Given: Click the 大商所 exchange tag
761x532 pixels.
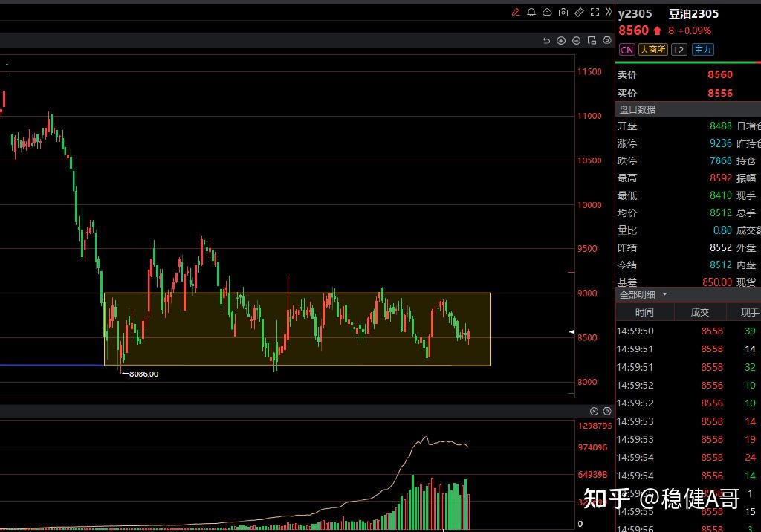Looking at the screenshot, I should [x=653, y=50].
